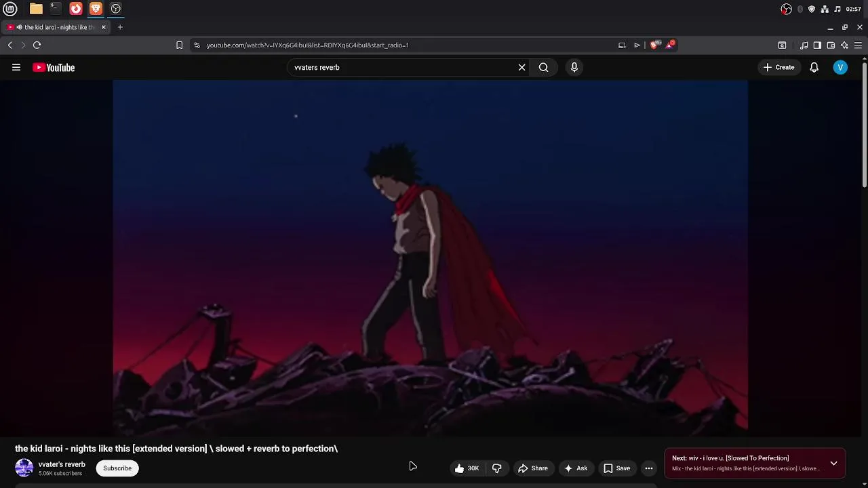Focus the address bar URL

307,45
